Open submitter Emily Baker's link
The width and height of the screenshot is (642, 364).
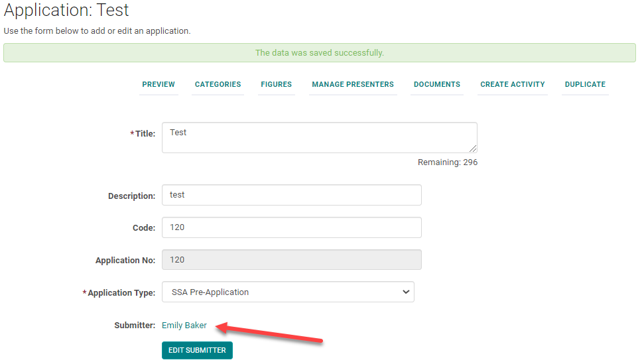point(184,326)
